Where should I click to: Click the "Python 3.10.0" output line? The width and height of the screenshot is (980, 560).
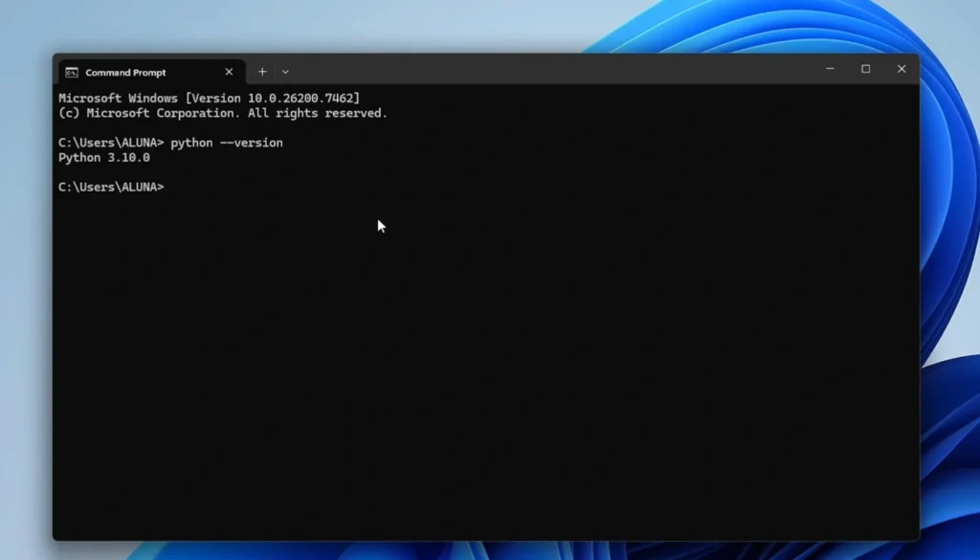pos(104,158)
